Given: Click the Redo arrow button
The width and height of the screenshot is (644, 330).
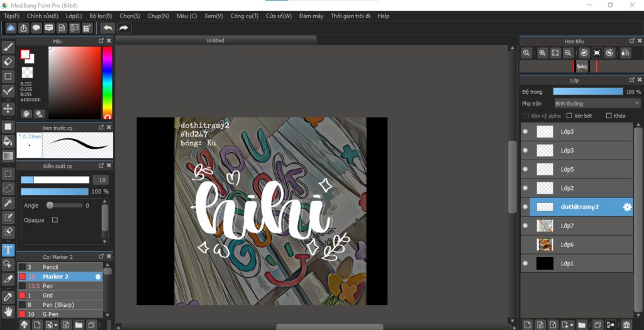Looking at the screenshot, I should point(123,28).
